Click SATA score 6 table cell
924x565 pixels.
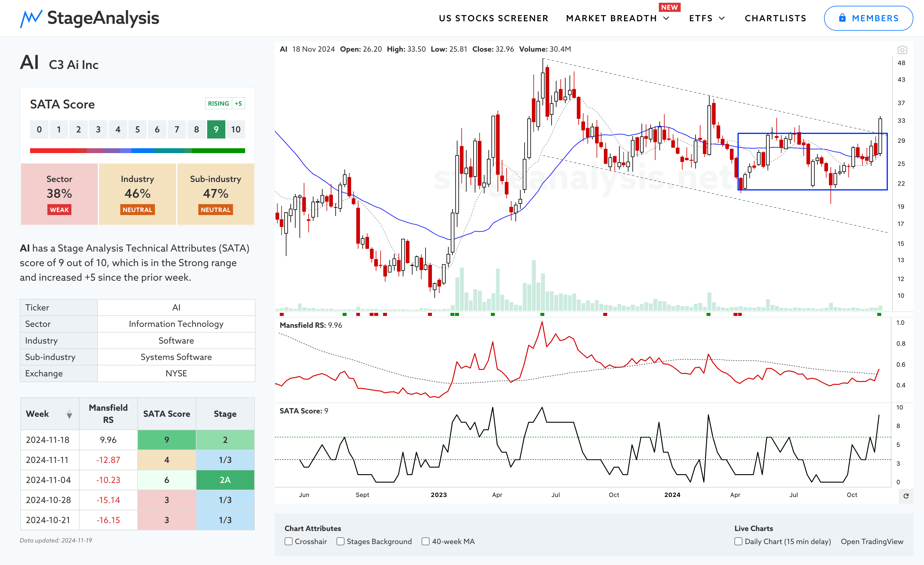[x=166, y=480]
